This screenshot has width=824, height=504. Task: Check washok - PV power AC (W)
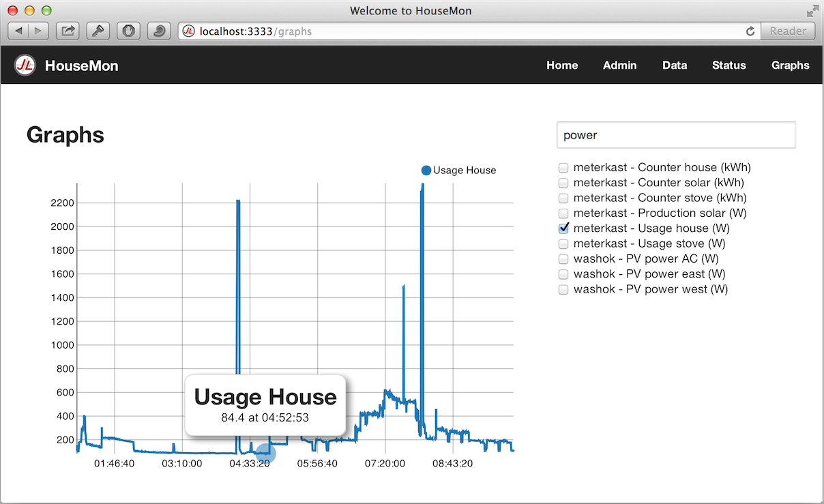563,259
